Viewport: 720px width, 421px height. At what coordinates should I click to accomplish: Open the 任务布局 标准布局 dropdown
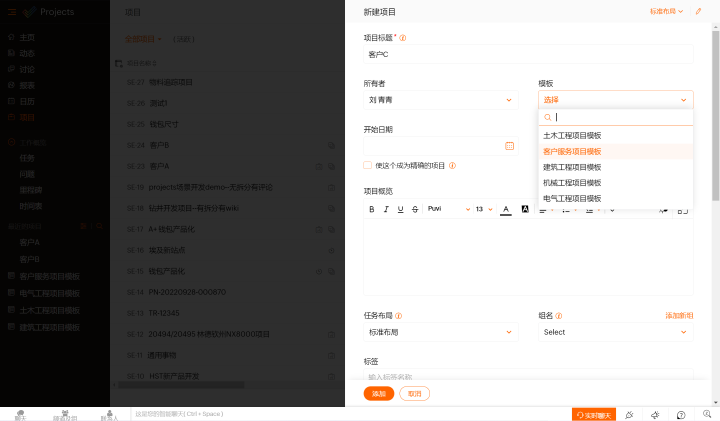pos(441,332)
